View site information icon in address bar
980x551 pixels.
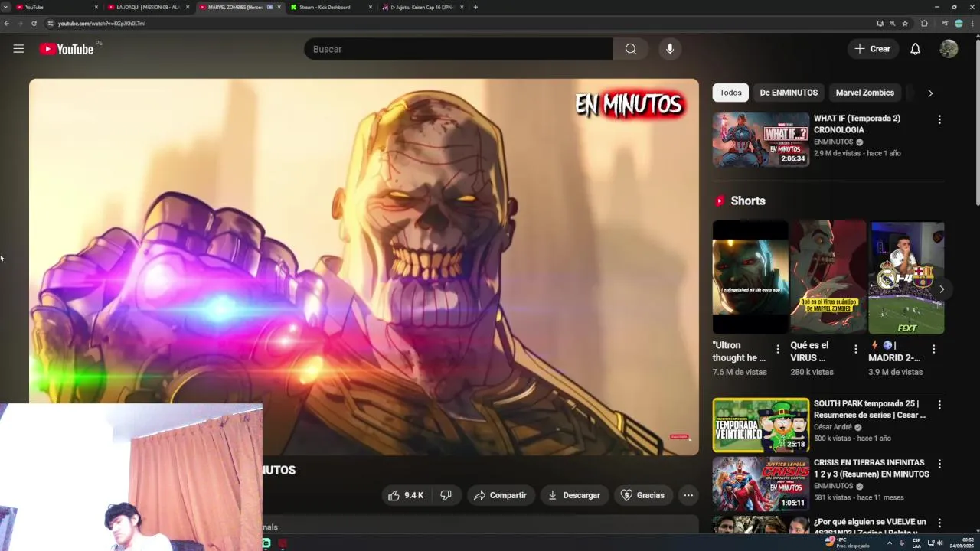pos(51,24)
